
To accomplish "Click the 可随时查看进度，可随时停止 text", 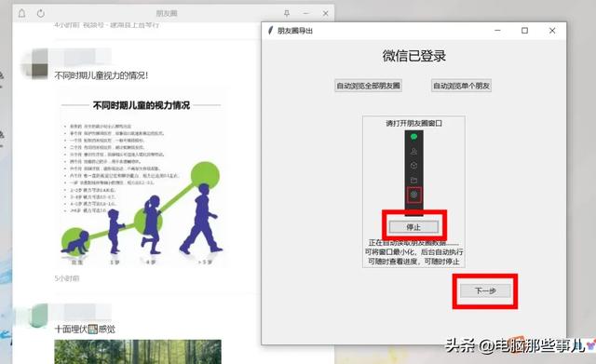I will tap(413, 262).
